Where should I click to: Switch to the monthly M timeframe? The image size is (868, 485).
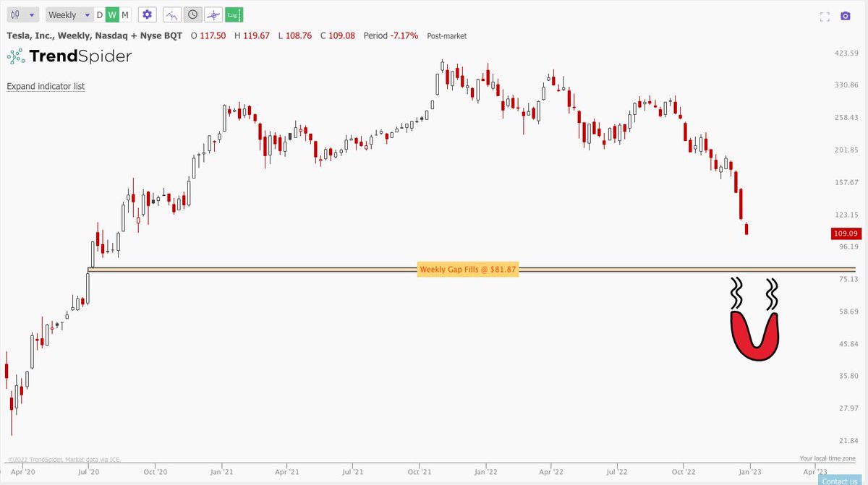[x=125, y=14]
